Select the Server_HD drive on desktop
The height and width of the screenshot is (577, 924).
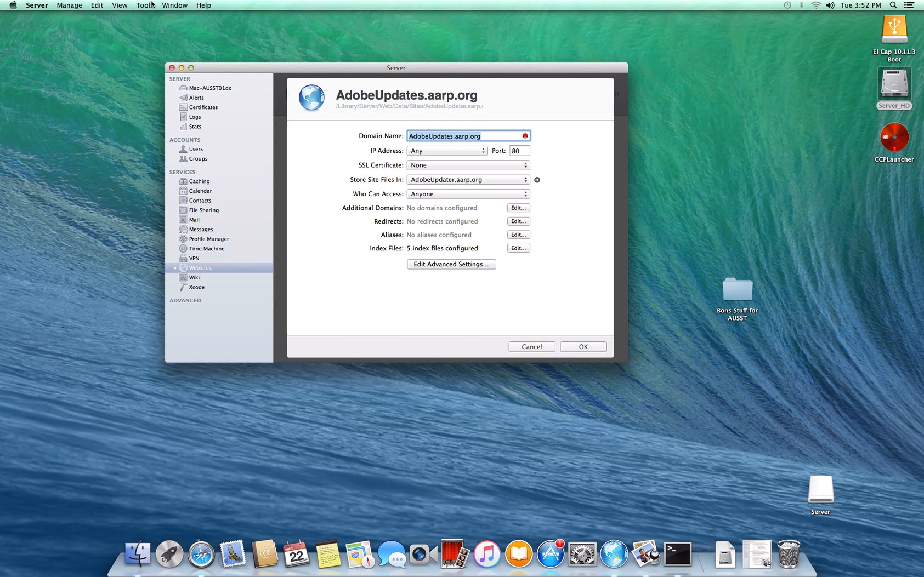894,89
